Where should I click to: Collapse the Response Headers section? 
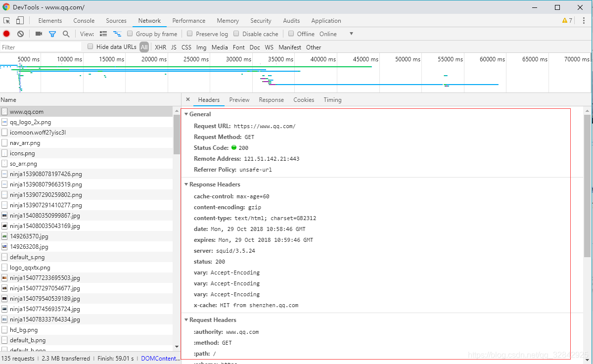point(186,184)
